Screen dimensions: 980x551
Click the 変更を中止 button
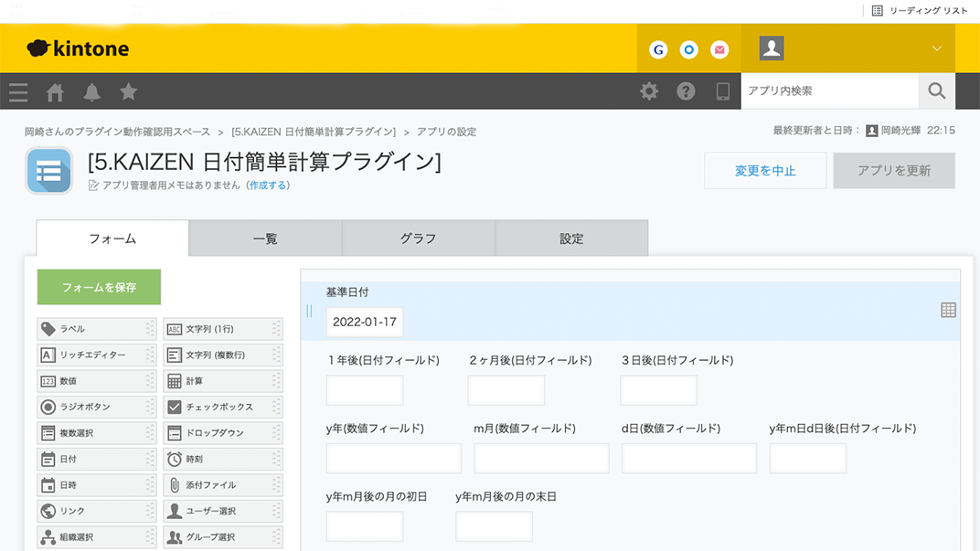tap(765, 171)
